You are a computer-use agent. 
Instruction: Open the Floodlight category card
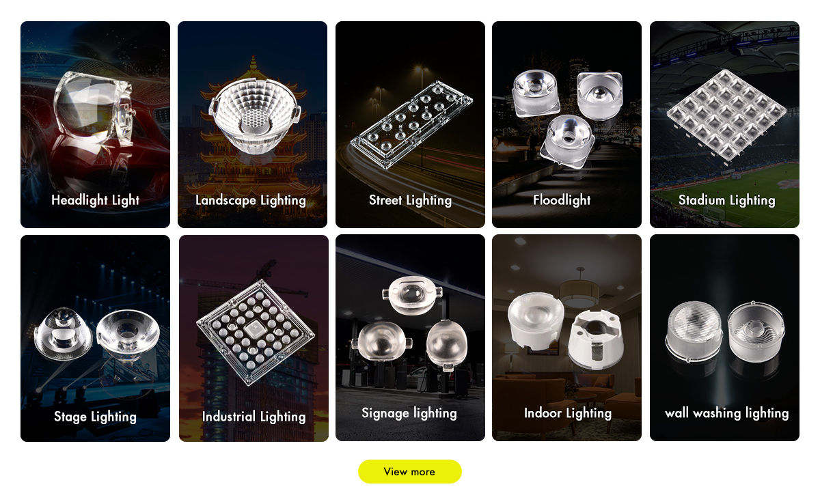tap(566, 124)
